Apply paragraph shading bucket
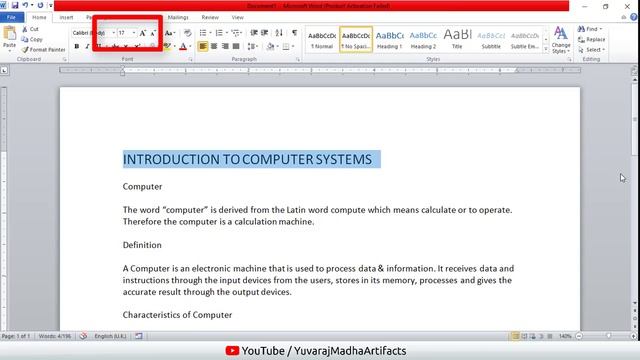The height and width of the screenshot is (360, 640). click(x=270, y=47)
